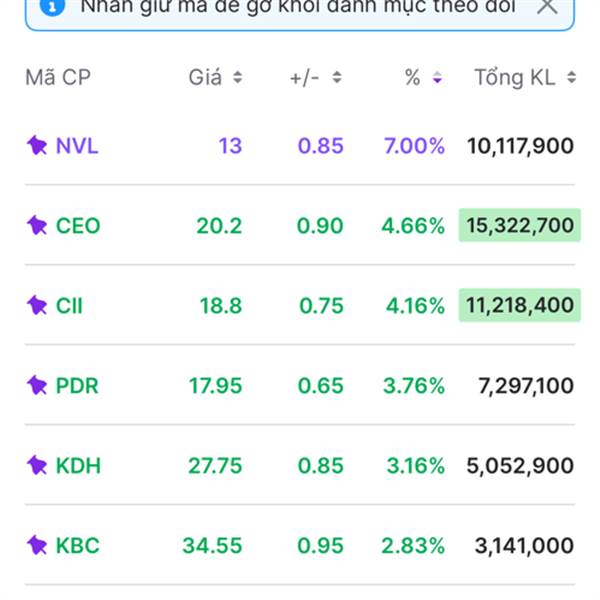
Task: Sort the list by Giá column
Action: coord(215,78)
